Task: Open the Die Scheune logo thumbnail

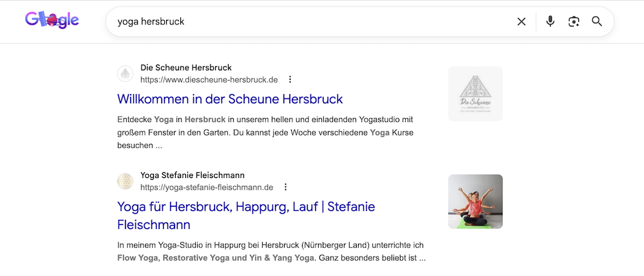Action: 475,94
